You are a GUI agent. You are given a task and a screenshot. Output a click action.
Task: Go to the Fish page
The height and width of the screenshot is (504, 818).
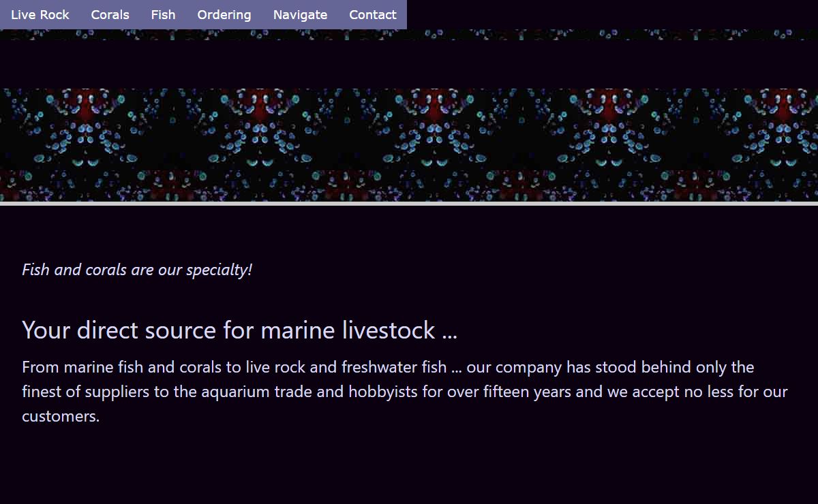pos(163,14)
